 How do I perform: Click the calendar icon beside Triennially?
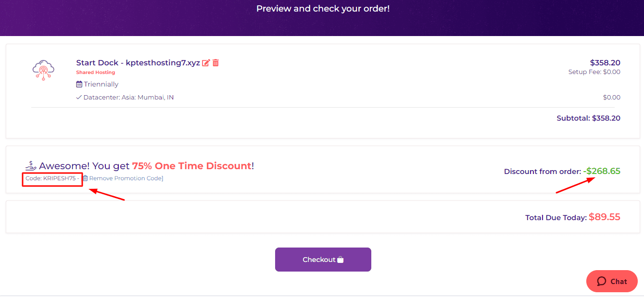[x=79, y=84]
